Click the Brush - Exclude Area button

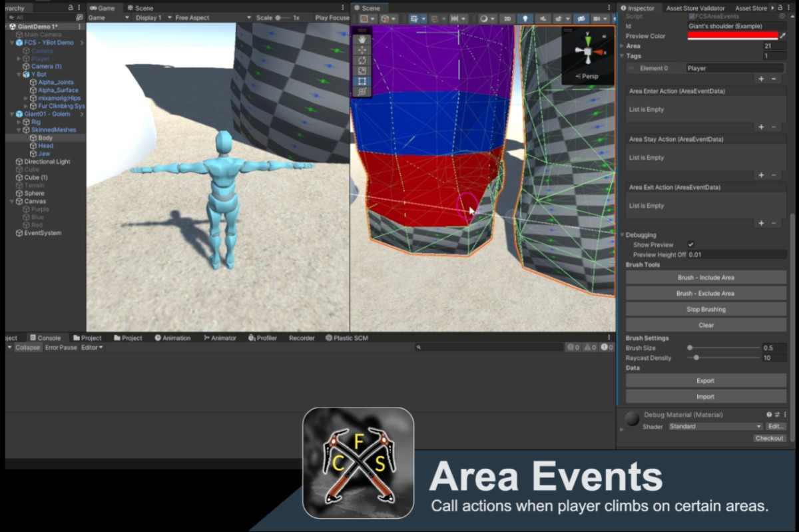click(x=706, y=293)
